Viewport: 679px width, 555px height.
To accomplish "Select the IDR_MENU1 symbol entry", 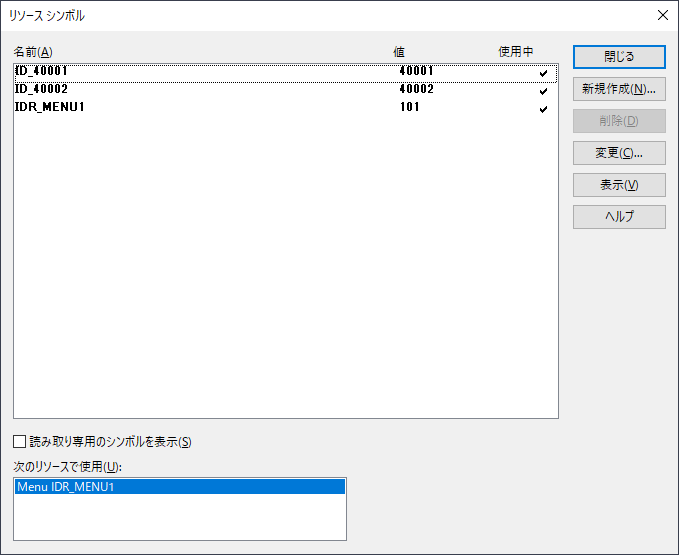I will click(49, 107).
